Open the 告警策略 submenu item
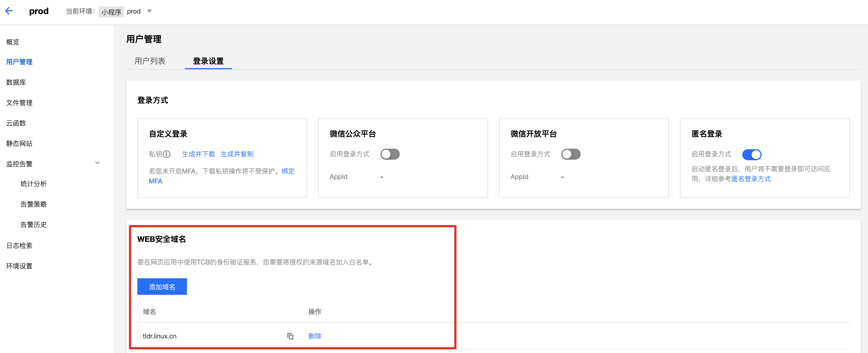Screen dimensions: 868x353 point(33,204)
